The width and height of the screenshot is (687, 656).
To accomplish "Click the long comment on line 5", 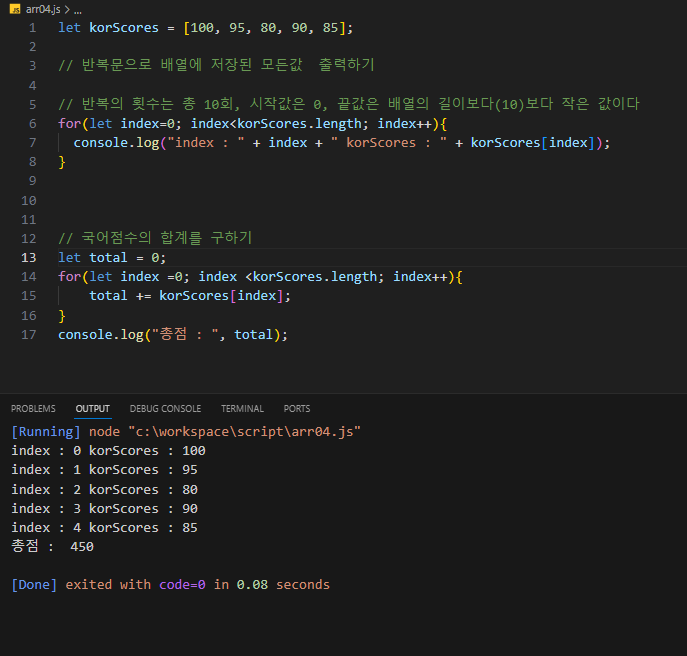I will click(349, 104).
